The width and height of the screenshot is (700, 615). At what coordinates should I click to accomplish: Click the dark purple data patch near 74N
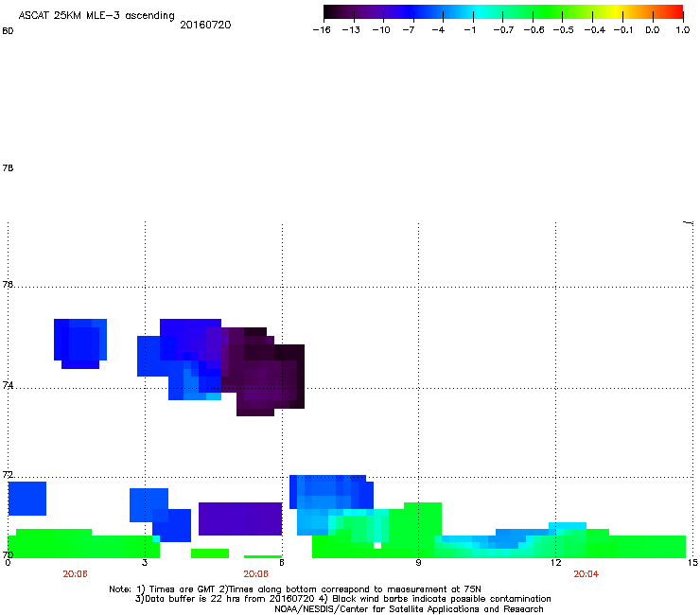tap(263, 371)
